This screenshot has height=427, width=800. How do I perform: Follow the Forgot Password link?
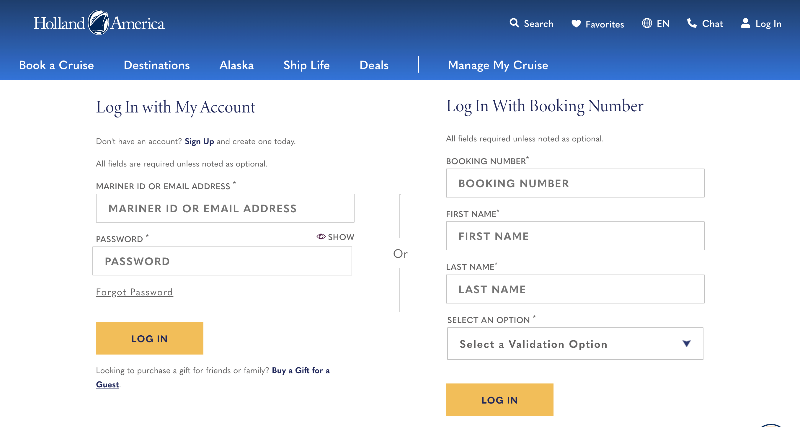pos(134,292)
